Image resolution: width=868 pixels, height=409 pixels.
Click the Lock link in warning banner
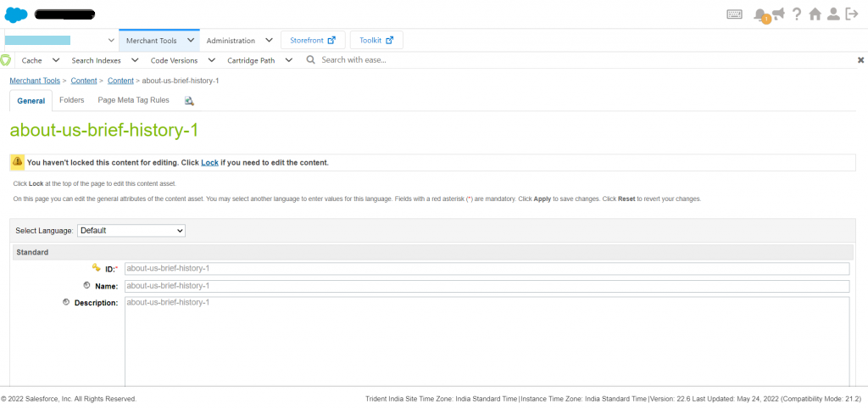209,162
